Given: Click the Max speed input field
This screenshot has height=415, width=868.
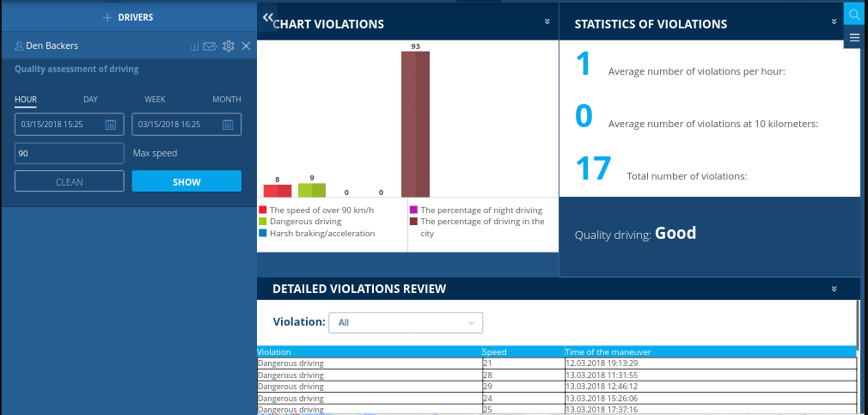Looking at the screenshot, I should (70, 153).
